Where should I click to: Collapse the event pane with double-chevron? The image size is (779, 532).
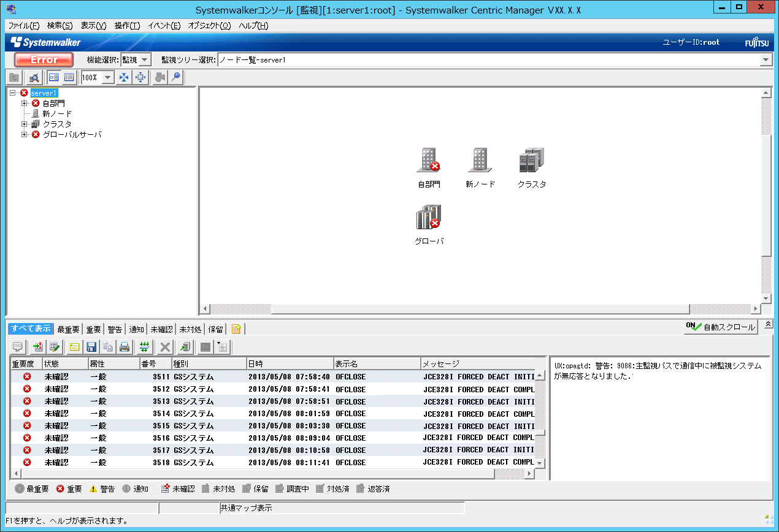tap(769, 324)
